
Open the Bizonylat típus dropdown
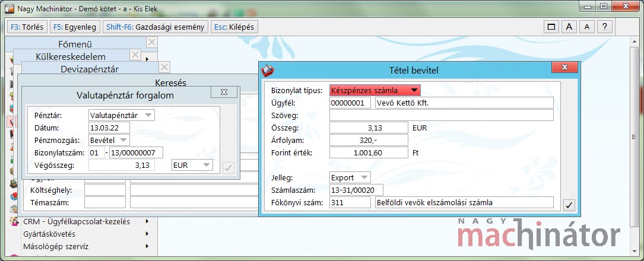pyautogui.click(x=375, y=90)
